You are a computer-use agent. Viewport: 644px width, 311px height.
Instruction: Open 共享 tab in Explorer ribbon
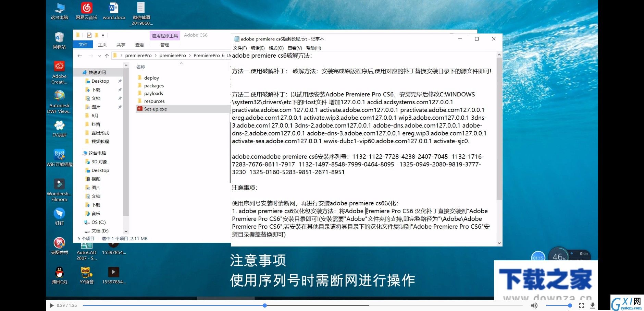[x=121, y=45]
